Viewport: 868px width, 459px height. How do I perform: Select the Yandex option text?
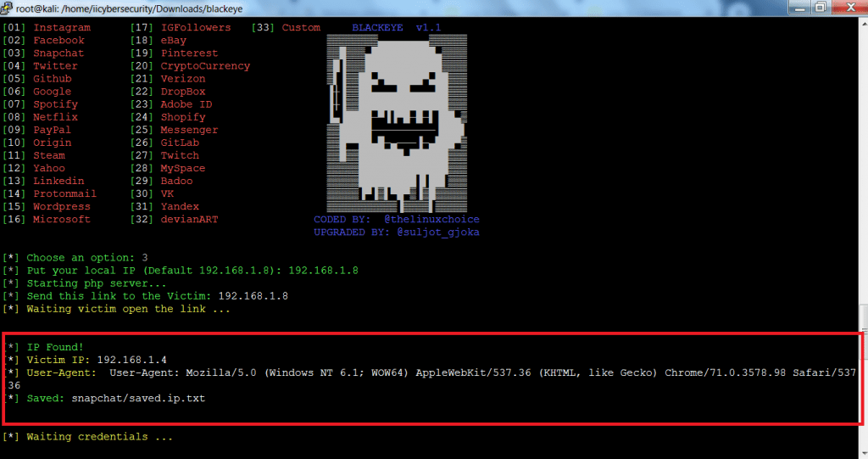tap(180, 205)
